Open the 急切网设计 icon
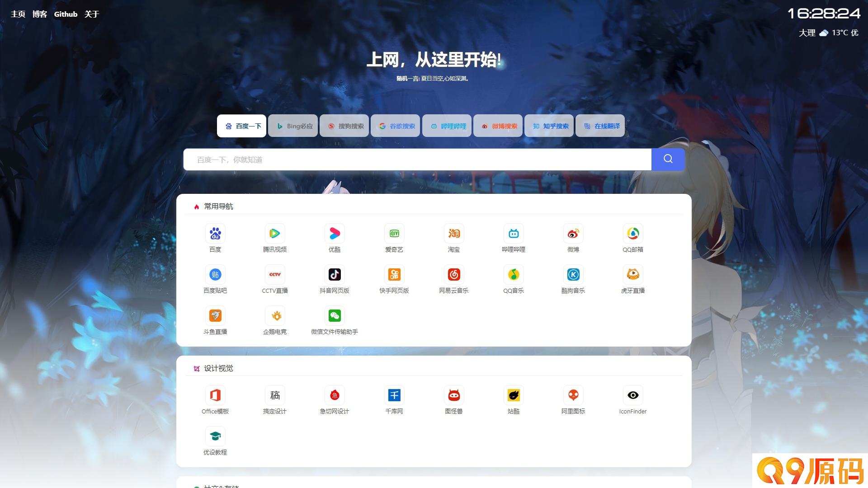 point(335,395)
